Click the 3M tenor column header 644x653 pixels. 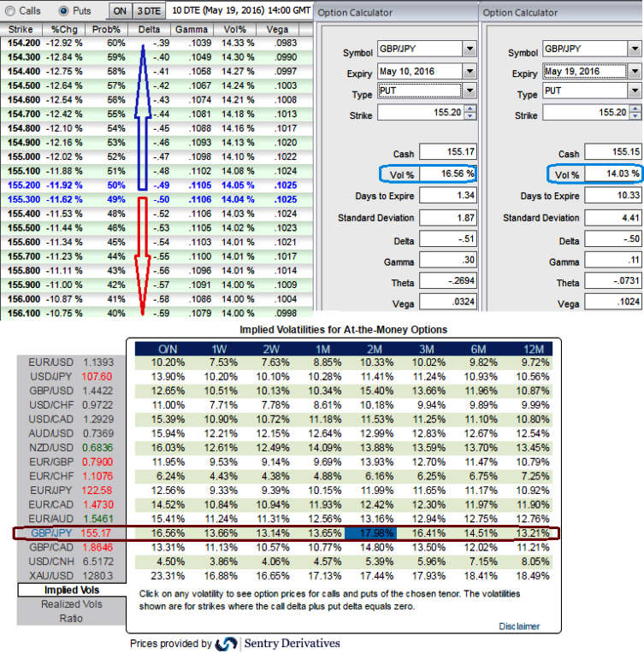(x=427, y=349)
